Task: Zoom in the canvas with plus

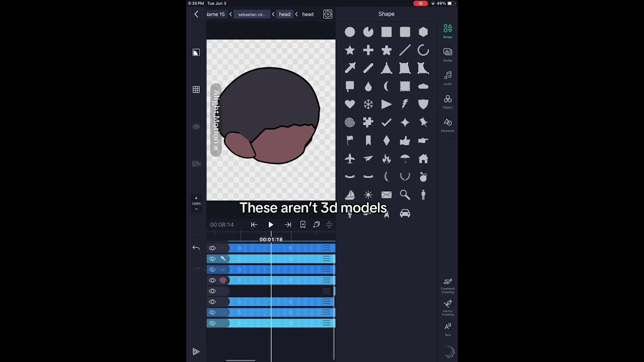Action: tap(196, 198)
